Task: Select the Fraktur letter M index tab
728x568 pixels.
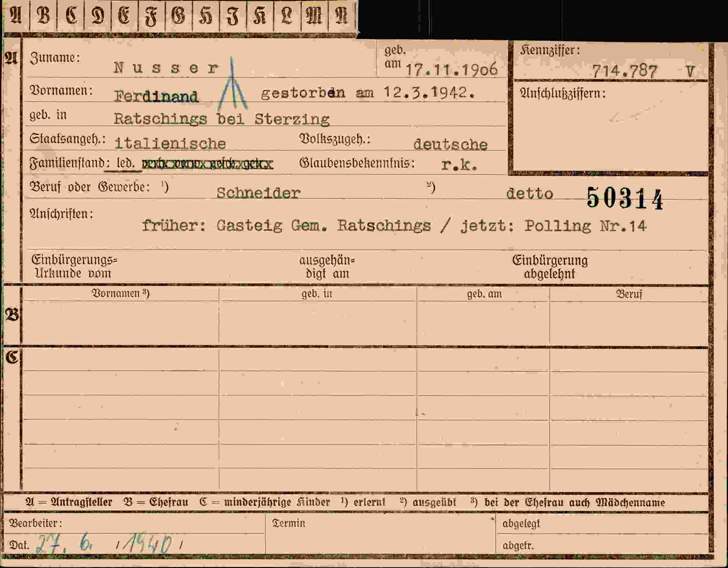Action: pyautogui.click(x=314, y=16)
